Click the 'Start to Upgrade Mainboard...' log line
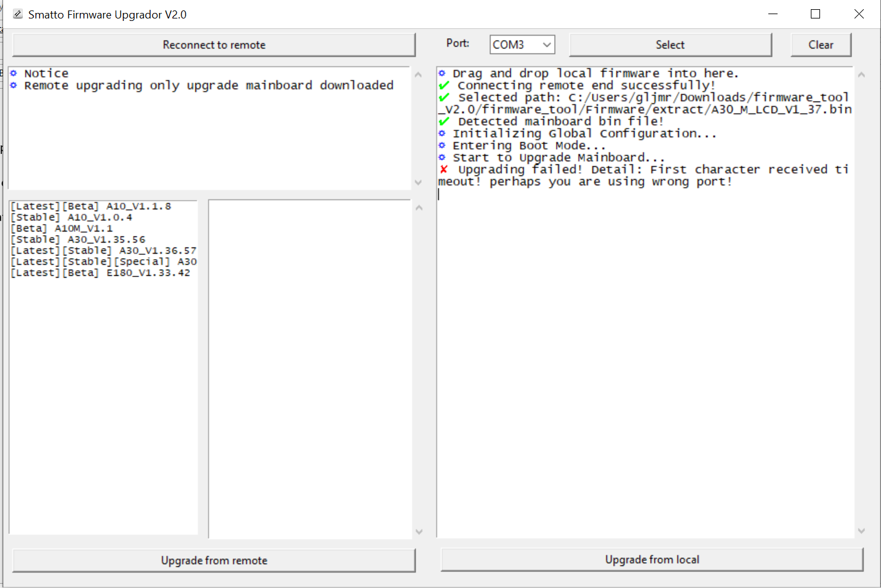The width and height of the screenshot is (881, 588). (559, 158)
